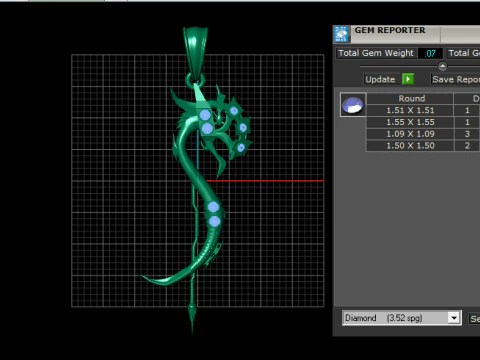Click the Total Gem Weight value .07
The width and height of the screenshot is (480, 360).
point(430,53)
